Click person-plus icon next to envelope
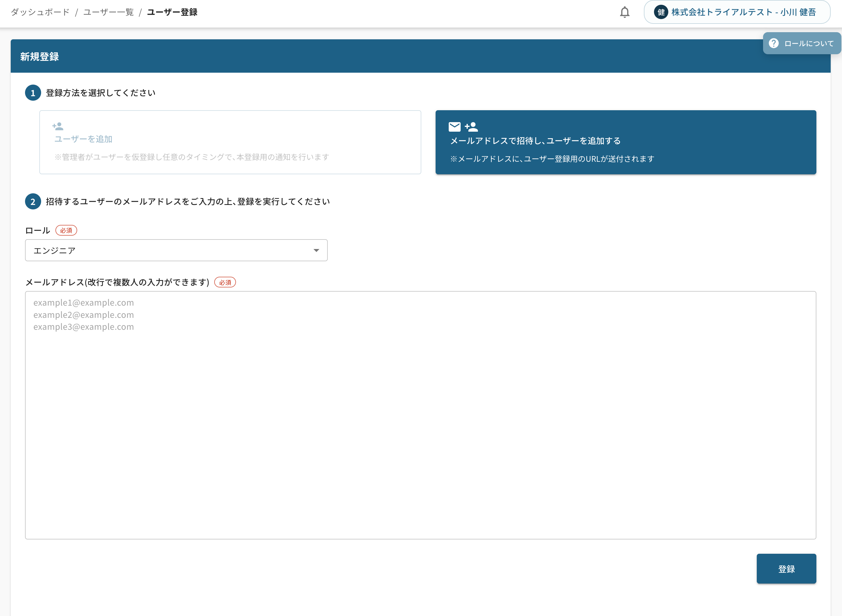The width and height of the screenshot is (842, 616). tap(471, 127)
